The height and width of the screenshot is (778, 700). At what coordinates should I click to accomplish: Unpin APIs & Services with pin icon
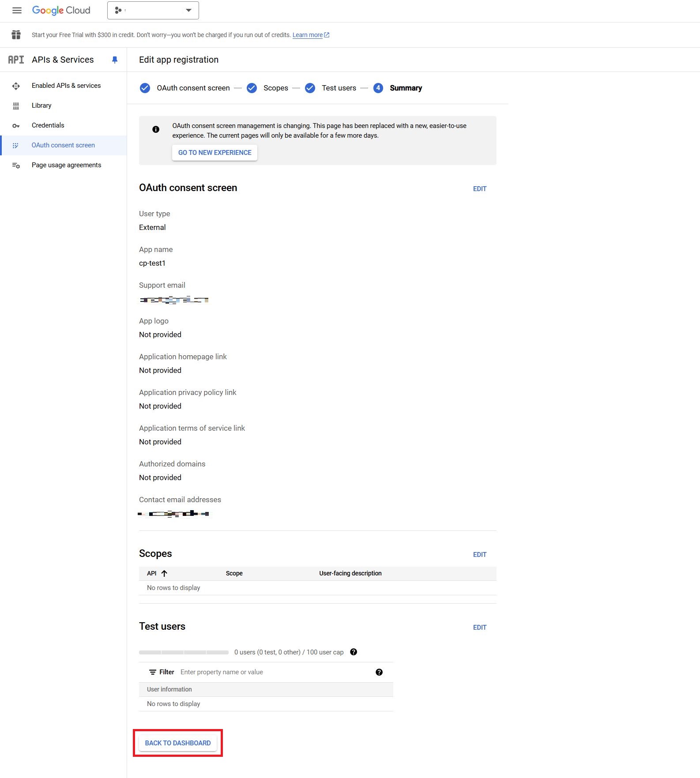point(115,60)
